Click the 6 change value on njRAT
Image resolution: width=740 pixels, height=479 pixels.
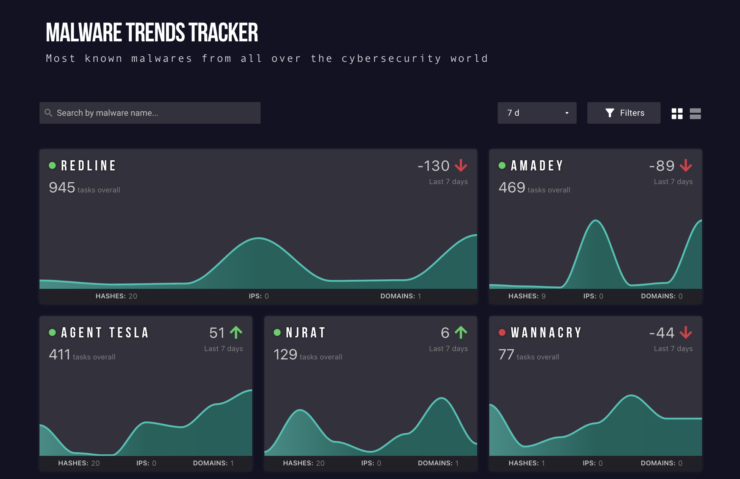445,333
